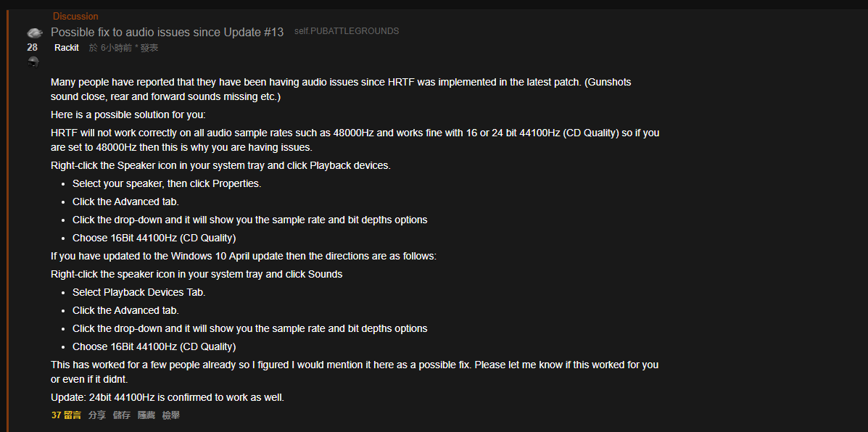Click the line "Here is a possible solution for you"
The width and height of the screenshot is (868, 432).
[x=128, y=115]
